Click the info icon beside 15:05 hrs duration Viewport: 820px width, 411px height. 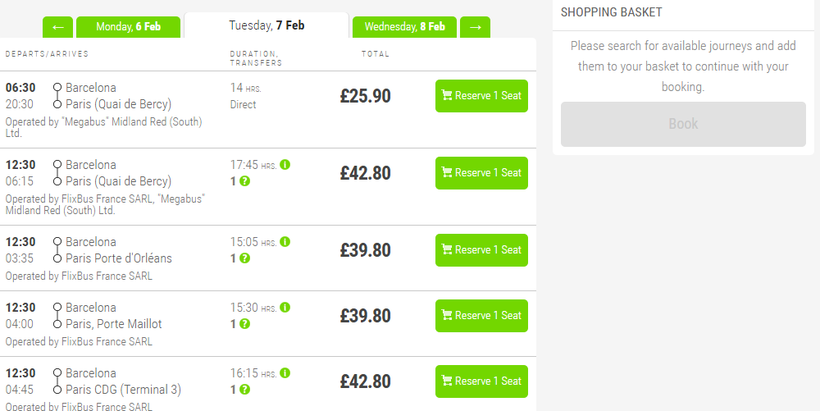(x=285, y=242)
